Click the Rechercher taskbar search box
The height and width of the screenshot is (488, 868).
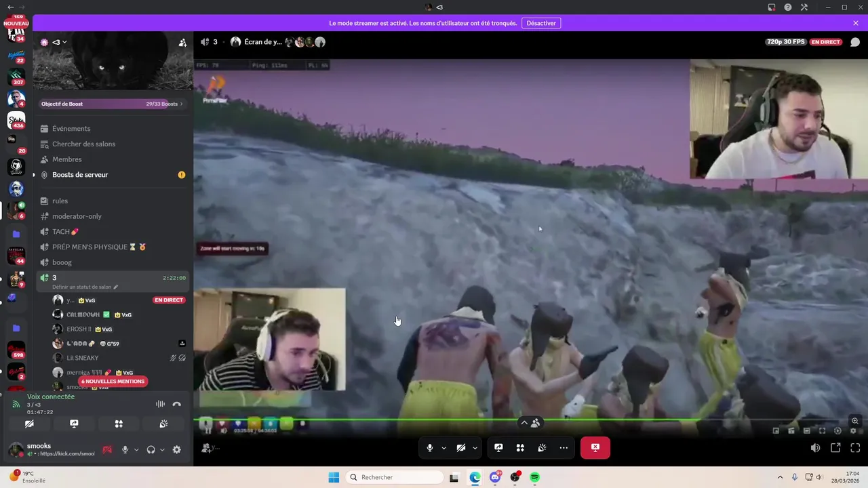coord(394,477)
